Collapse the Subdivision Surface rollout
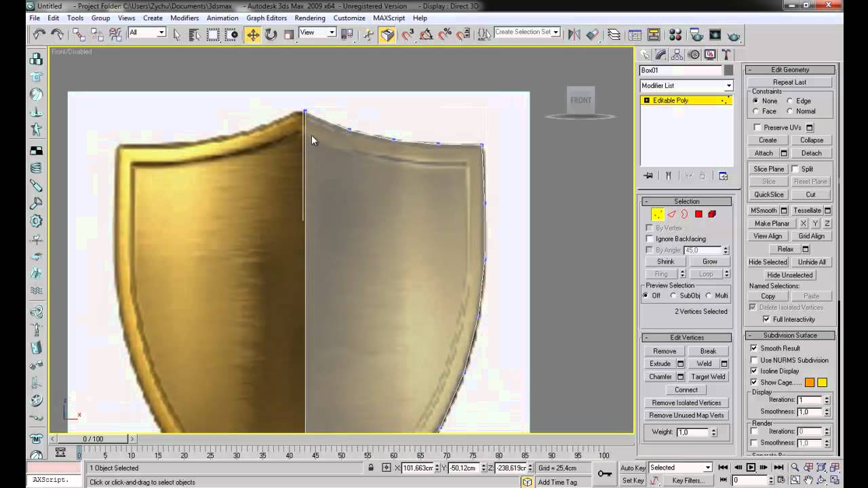This screenshot has width=868, height=488. point(790,335)
